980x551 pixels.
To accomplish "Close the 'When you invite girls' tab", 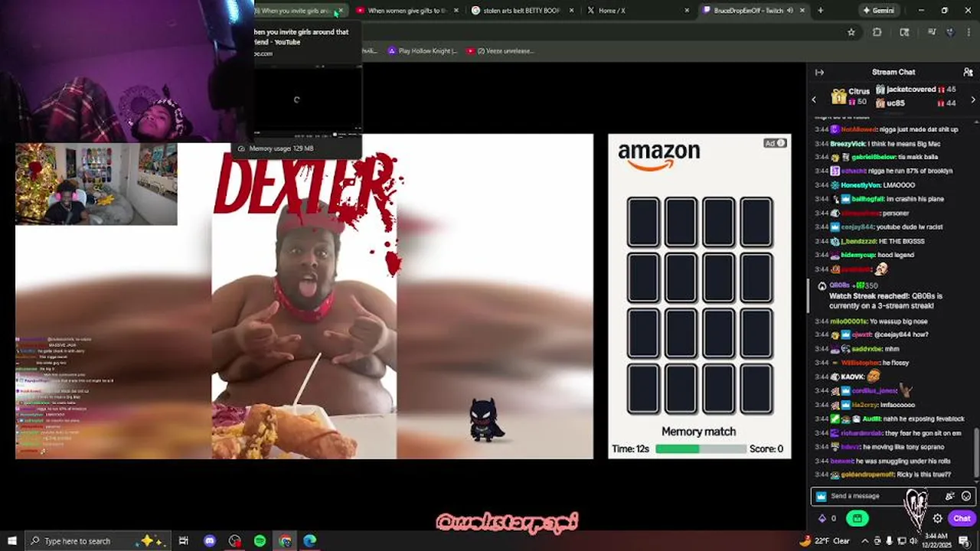I will coord(340,11).
